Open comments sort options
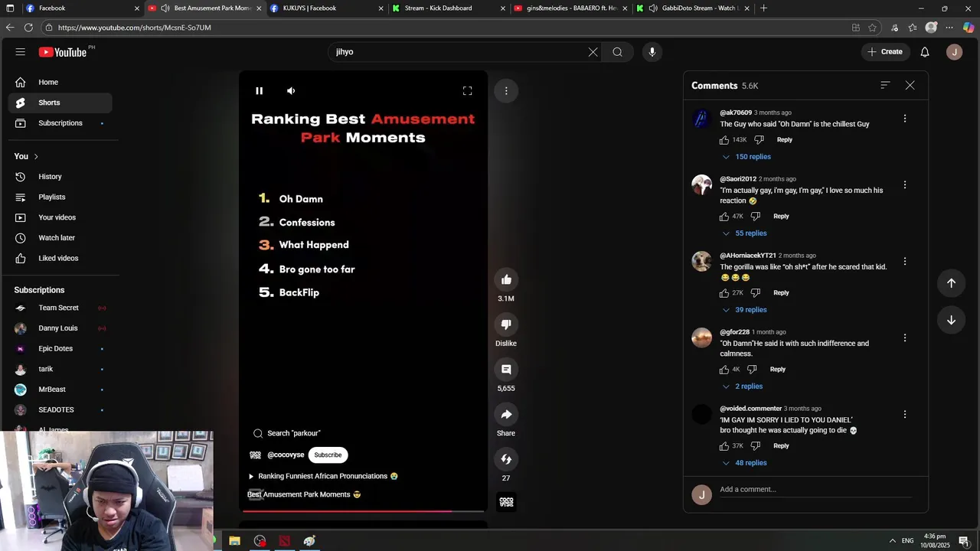Viewport: 980px width, 551px height. 885,86
